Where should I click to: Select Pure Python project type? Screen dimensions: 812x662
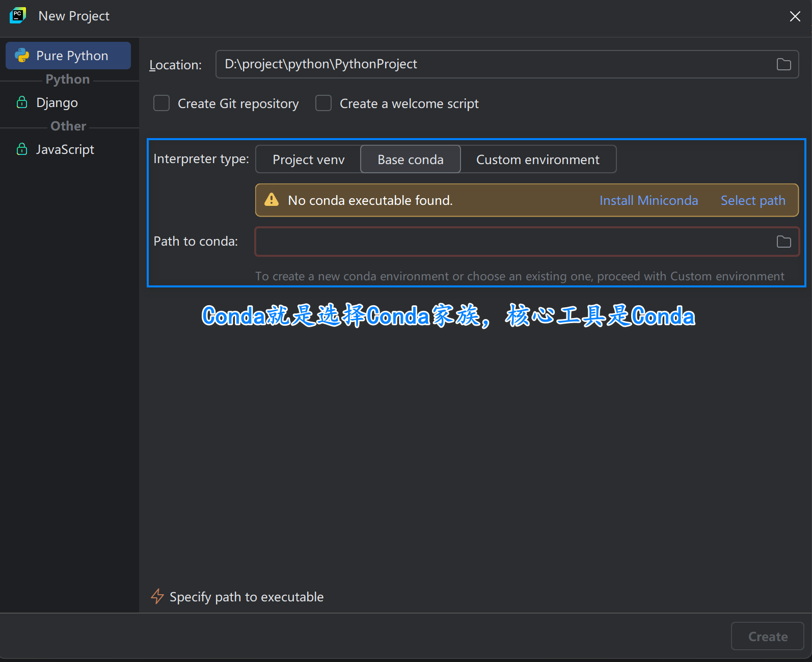[68, 56]
